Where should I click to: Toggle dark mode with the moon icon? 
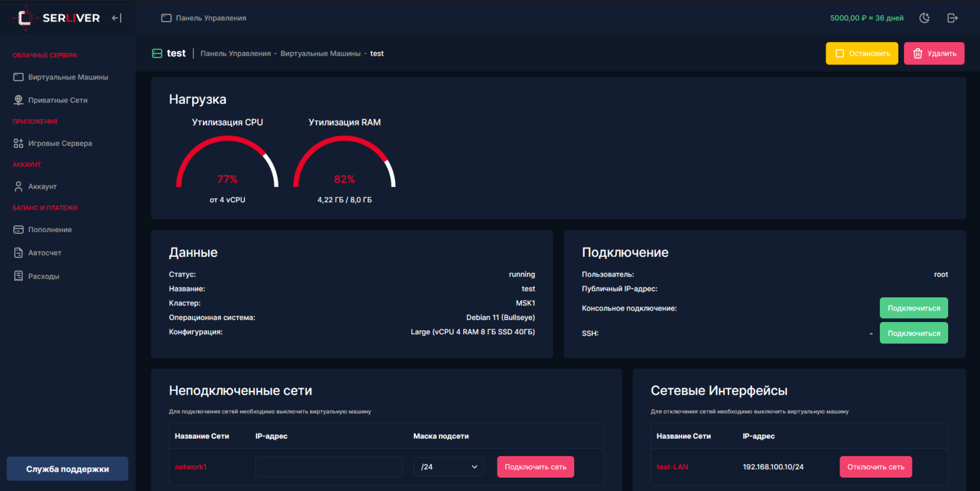pyautogui.click(x=924, y=18)
